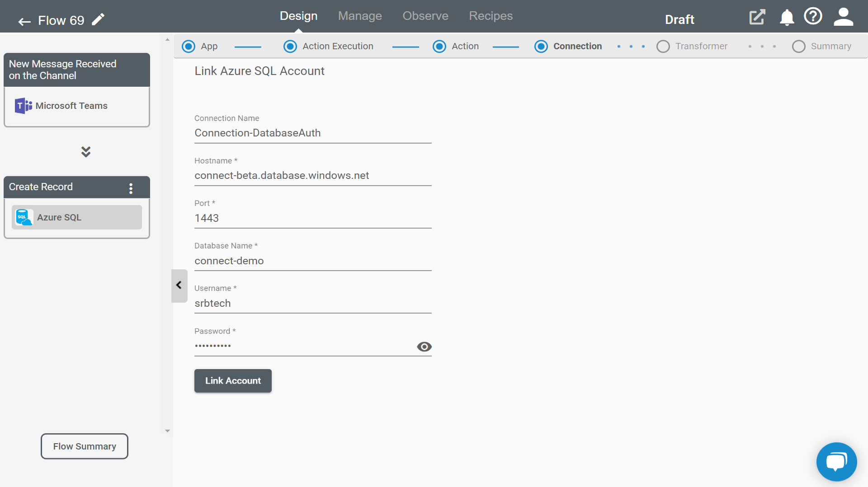This screenshot has width=868, height=487.
Task: Click the Azure SQL database icon
Action: pos(24,217)
